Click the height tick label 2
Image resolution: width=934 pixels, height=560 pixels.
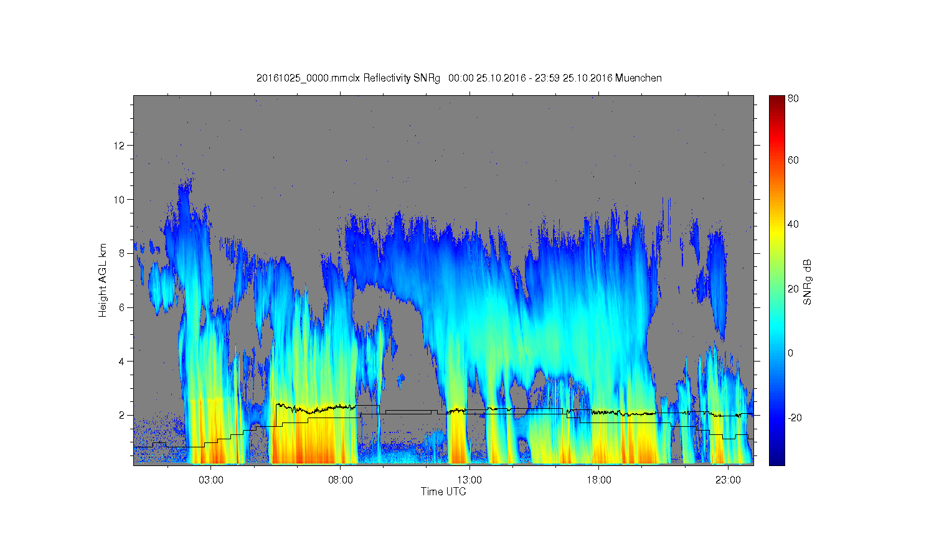tap(123, 415)
